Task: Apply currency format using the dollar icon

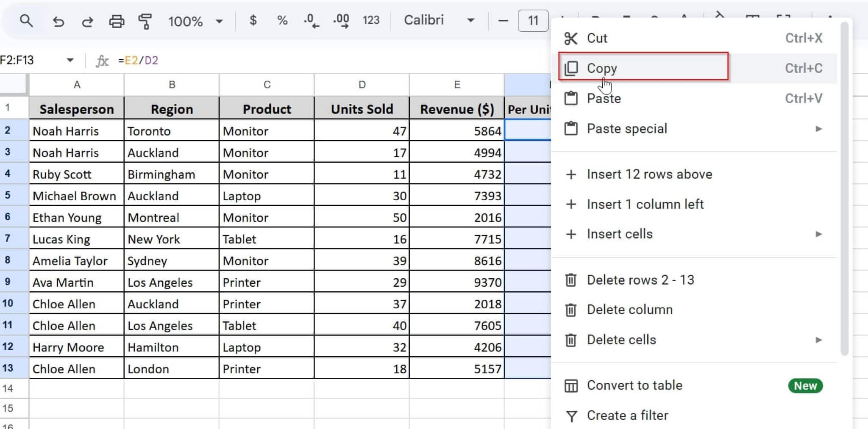Action: click(x=253, y=20)
